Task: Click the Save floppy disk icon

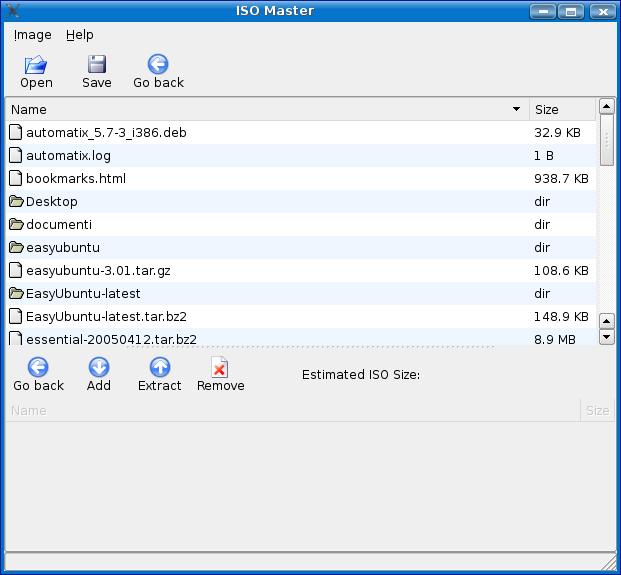Action: click(x=97, y=64)
